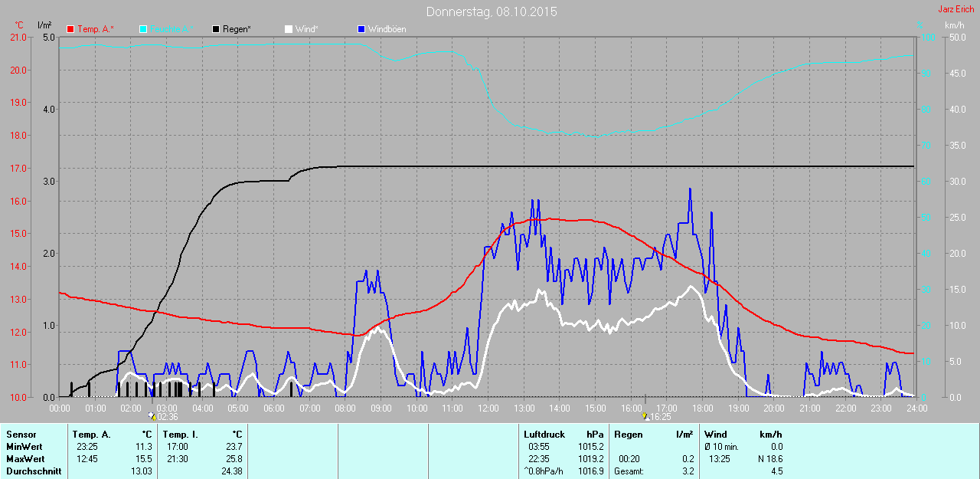Click the red °C axis unit label
This screenshot has width=980, height=479.
(19, 25)
